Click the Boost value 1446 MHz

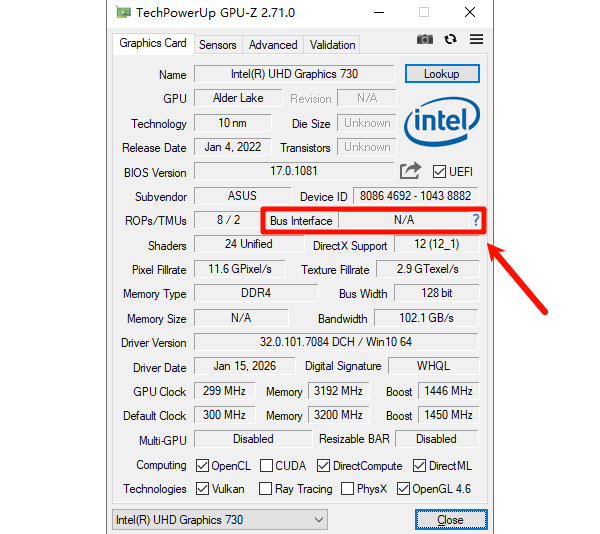[x=448, y=391]
